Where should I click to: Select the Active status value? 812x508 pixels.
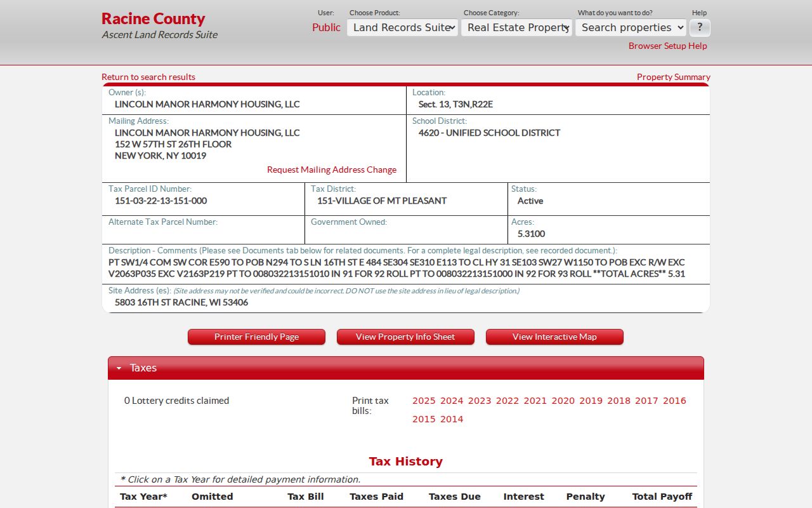click(530, 201)
